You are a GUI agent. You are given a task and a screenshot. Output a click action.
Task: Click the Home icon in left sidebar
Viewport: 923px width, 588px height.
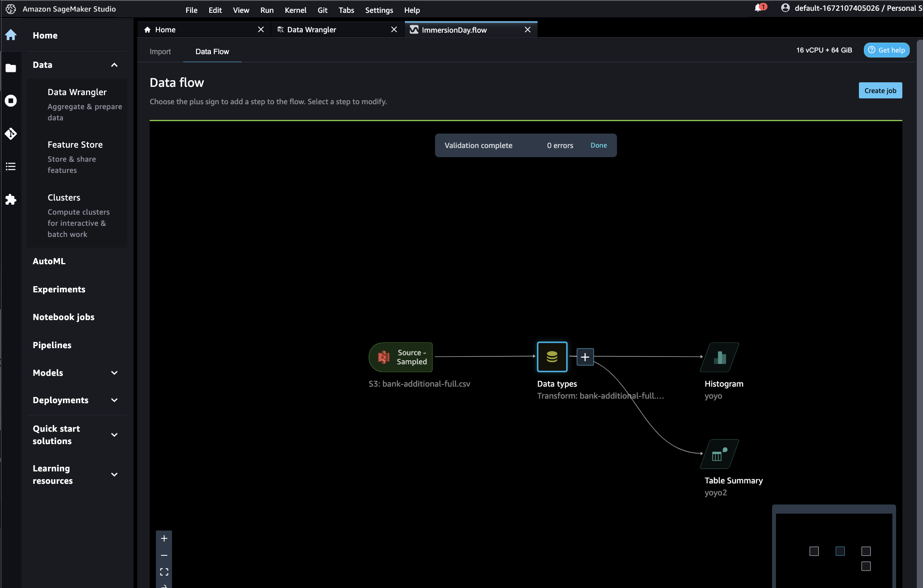[11, 35]
